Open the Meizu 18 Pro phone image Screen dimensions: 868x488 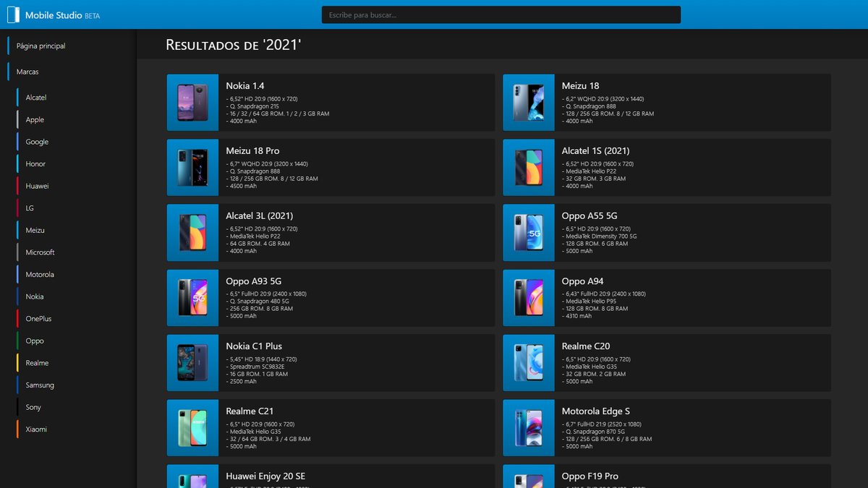[x=192, y=168]
